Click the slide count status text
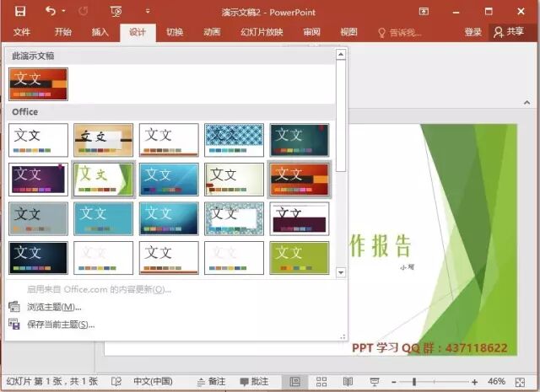 [52, 381]
